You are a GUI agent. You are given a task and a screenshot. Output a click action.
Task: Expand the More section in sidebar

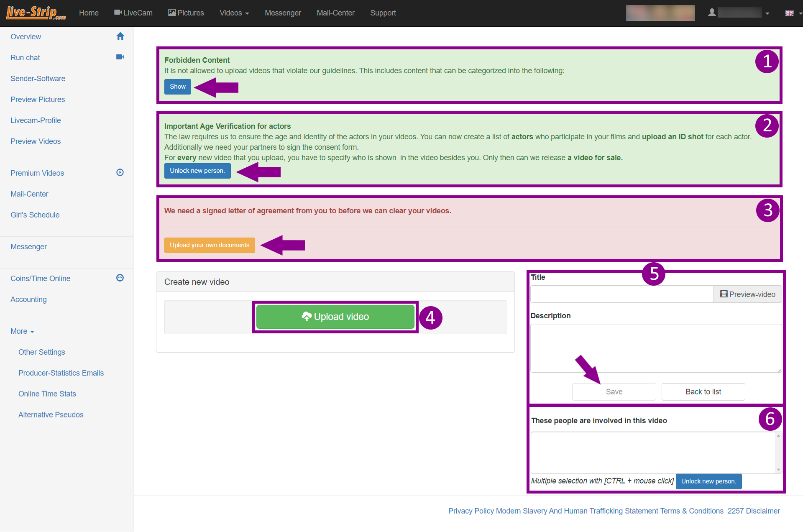tap(22, 331)
